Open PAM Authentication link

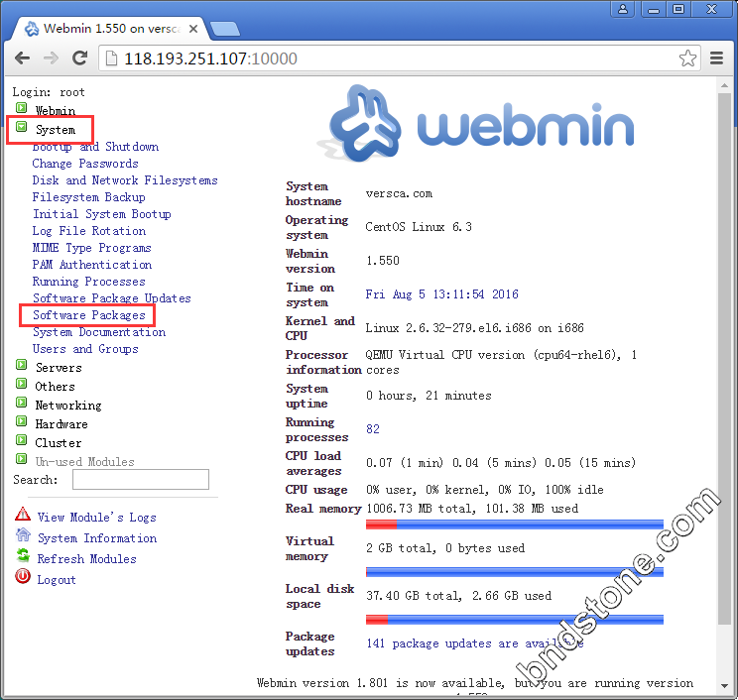92,265
